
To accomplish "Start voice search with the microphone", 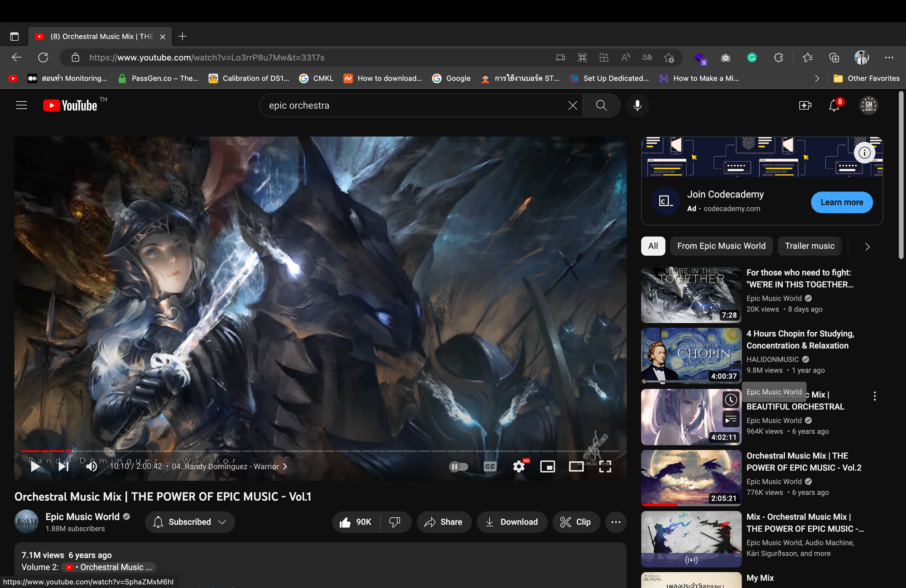I will pyautogui.click(x=637, y=105).
